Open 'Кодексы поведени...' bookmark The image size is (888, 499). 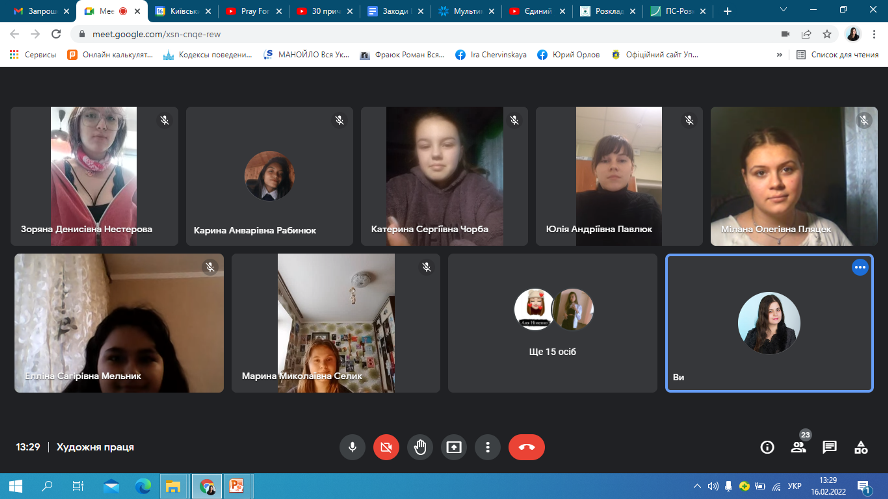(x=207, y=54)
